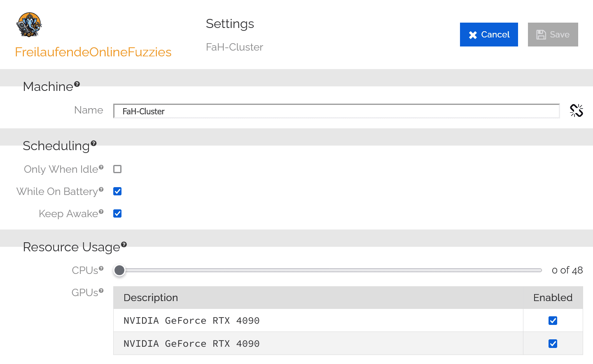Image resolution: width=593 pixels, height=364 pixels.
Task: Disable the Keep Awake checkbox
Action: [x=117, y=213]
